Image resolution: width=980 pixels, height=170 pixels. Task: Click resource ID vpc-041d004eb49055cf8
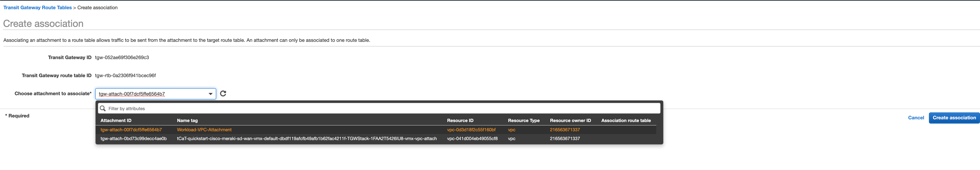click(472, 138)
